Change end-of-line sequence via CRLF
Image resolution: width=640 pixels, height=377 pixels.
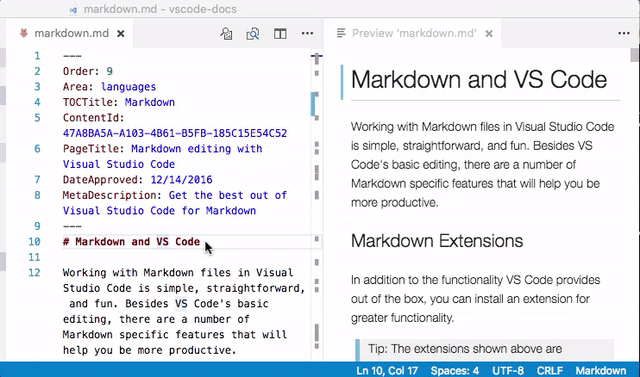click(549, 370)
